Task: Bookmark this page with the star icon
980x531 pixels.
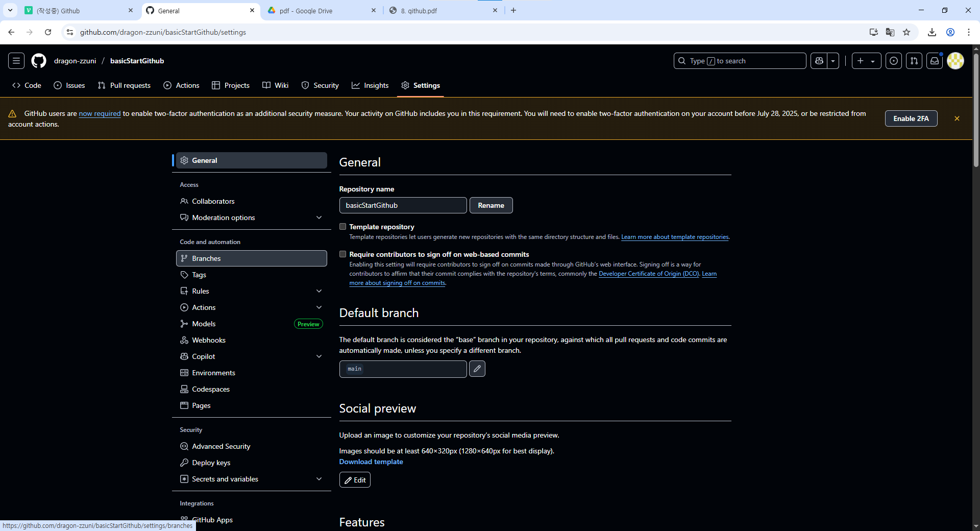Action: point(906,32)
